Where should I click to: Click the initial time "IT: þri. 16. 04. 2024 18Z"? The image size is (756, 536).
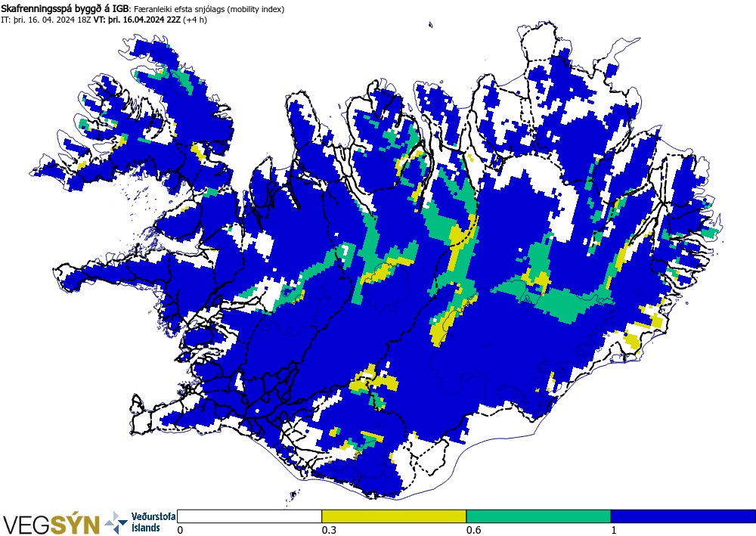tap(46, 20)
